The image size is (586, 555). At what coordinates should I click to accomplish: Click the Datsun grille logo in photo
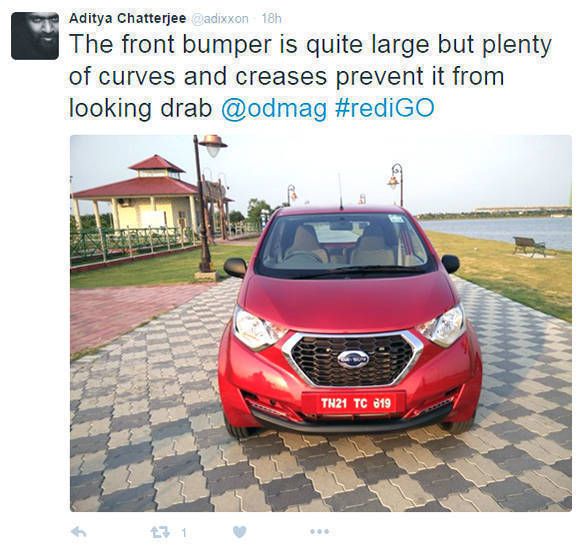pos(353,360)
